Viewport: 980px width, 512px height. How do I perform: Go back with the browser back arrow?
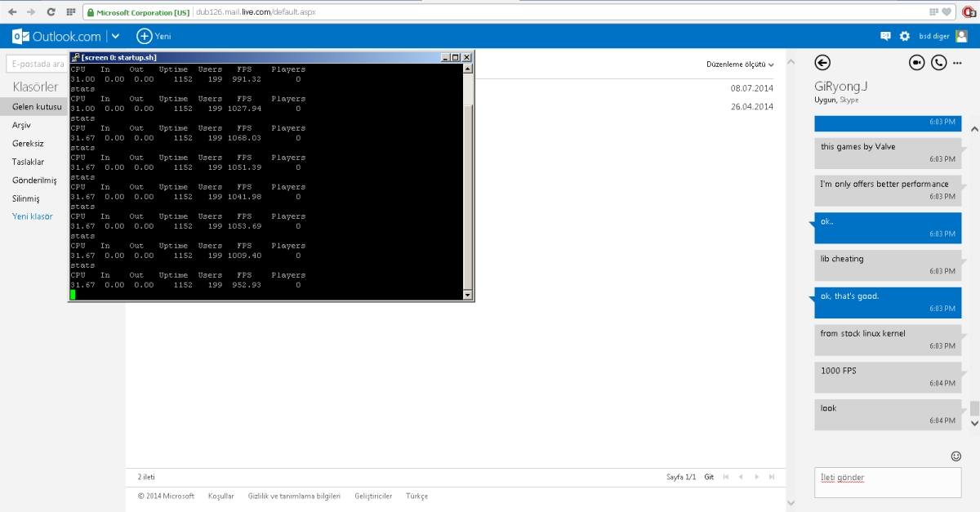pos(12,12)
